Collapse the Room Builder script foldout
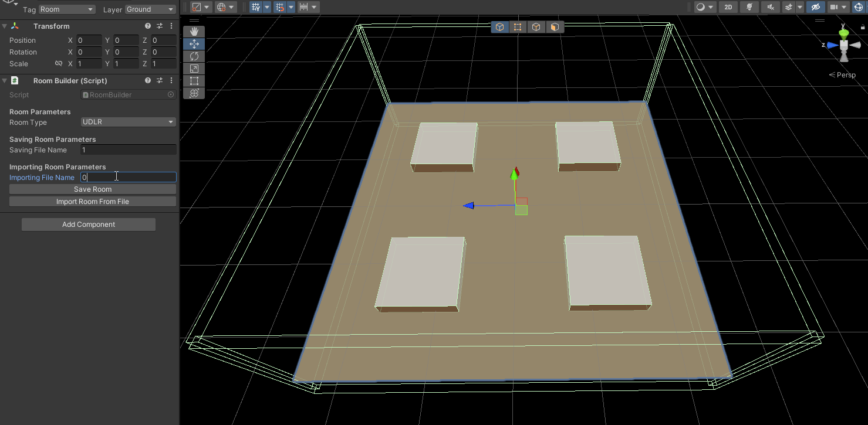This screenshot has width=868, height=425. pos(5,81)
